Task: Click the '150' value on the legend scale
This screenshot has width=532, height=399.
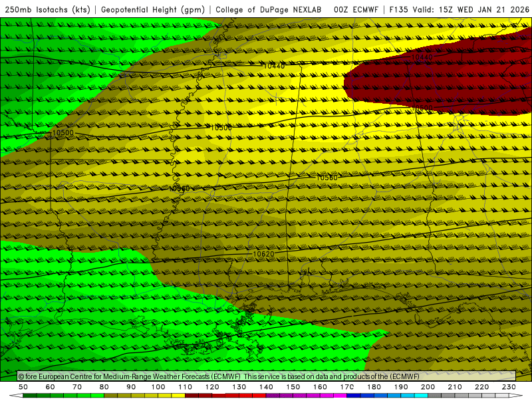Action: [293, 387]
